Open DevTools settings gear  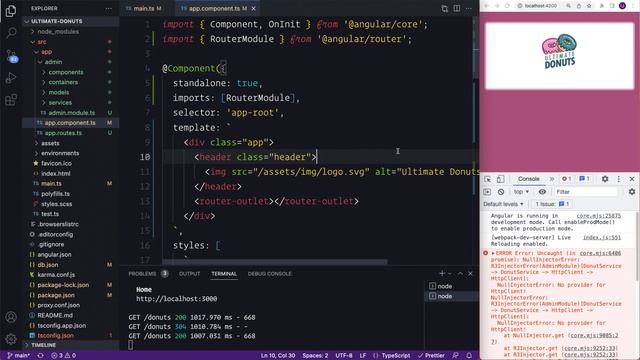click(x=605, y=179)
